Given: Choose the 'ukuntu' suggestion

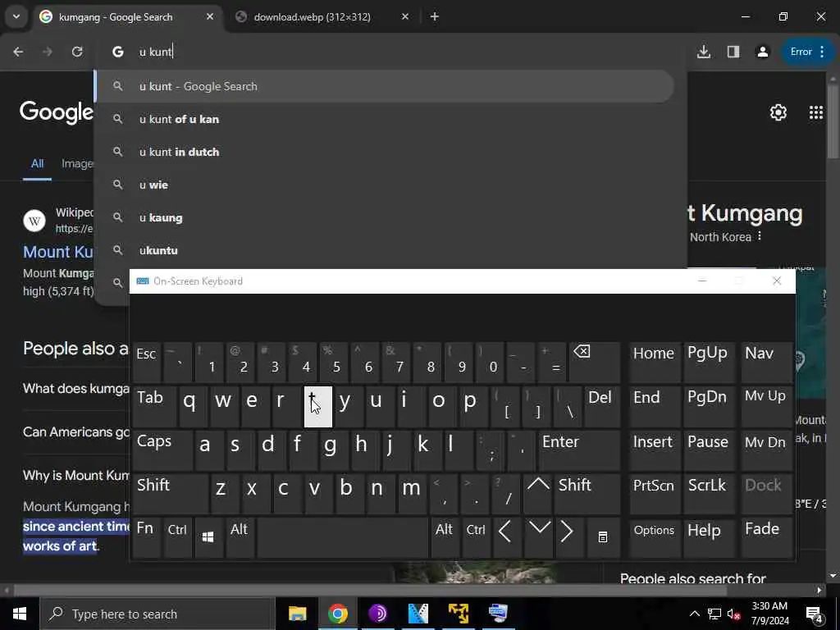Looking at the screenshot, I should click(385, 250).
